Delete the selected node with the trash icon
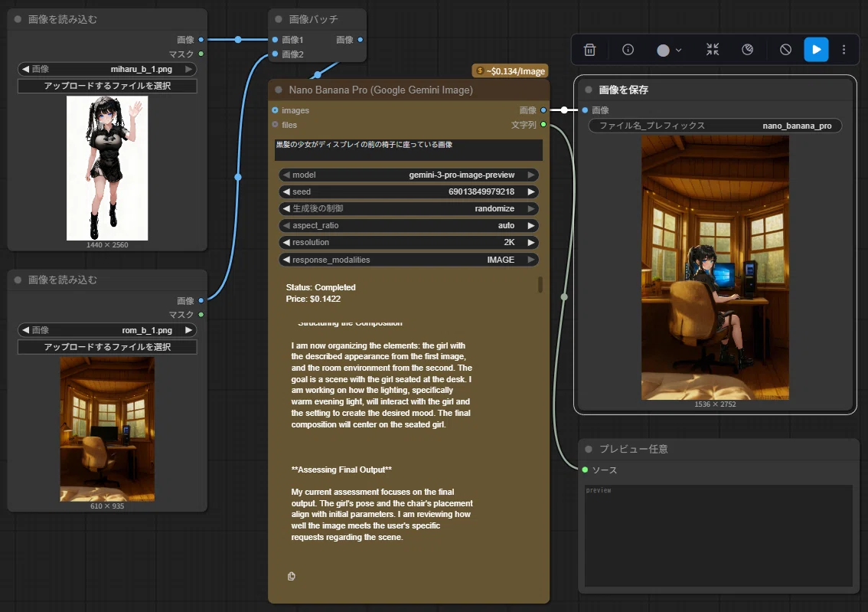This screenshot has height=612, width=868. 589,50
